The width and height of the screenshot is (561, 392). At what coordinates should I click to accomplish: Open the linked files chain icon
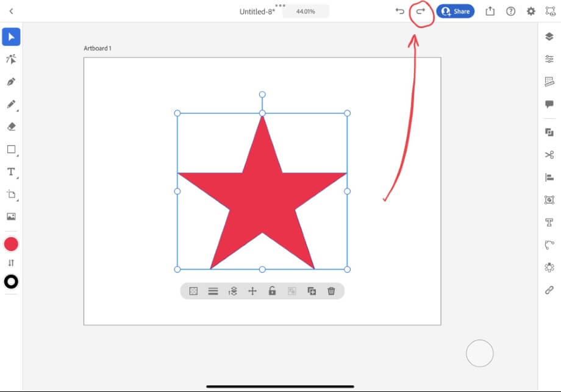(549, 290)
